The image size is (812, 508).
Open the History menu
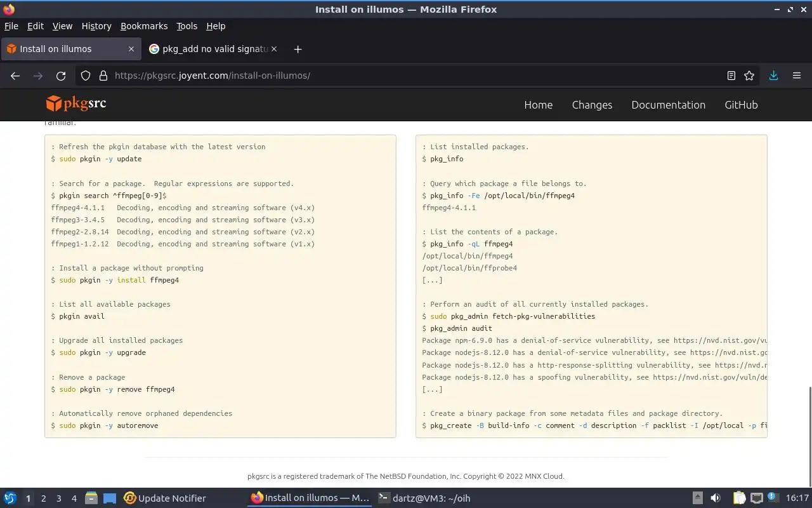click(96, 26)
